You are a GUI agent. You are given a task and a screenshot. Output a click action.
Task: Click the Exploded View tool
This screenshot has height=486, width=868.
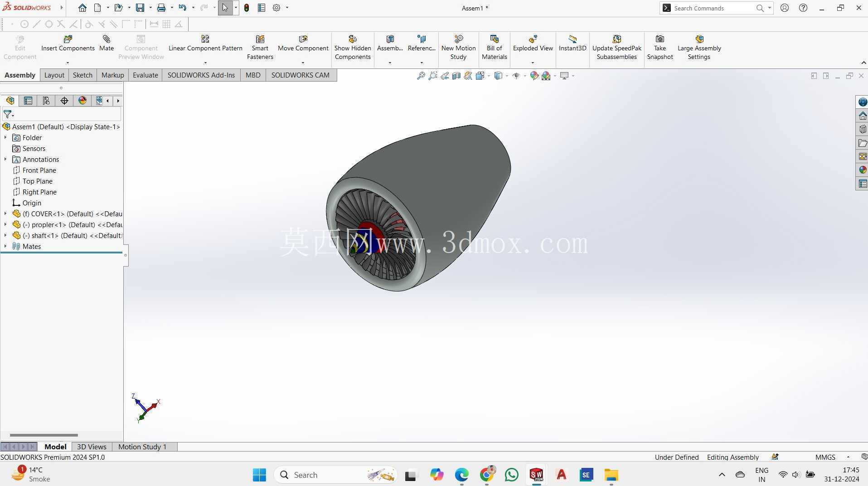(533, 44)
